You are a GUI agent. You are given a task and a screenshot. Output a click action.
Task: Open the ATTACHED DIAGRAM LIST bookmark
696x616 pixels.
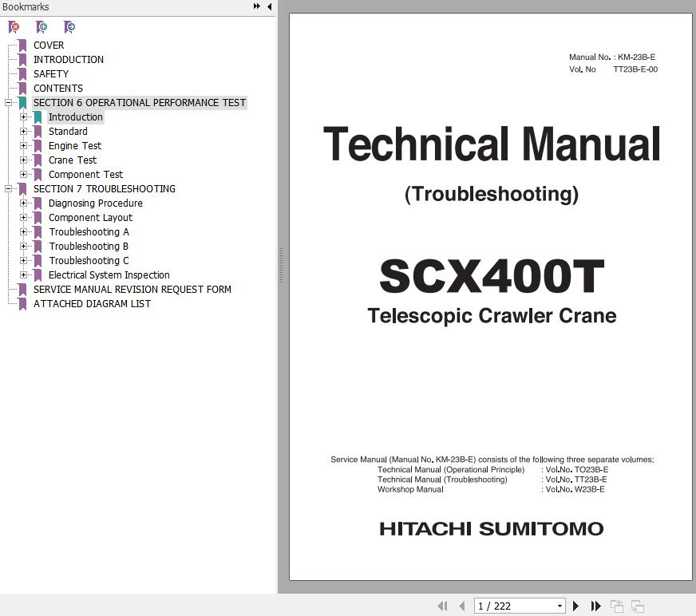point(92,304)
